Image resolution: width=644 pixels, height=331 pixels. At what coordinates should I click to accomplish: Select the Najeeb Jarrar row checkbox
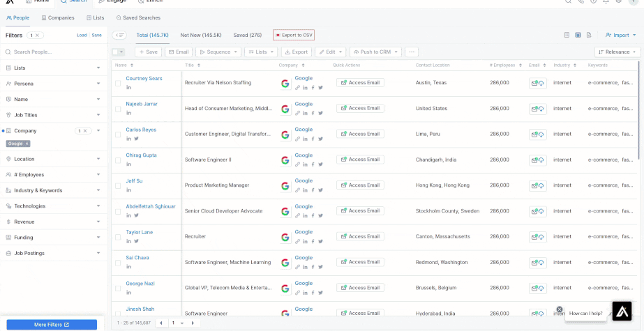[118, 109]
